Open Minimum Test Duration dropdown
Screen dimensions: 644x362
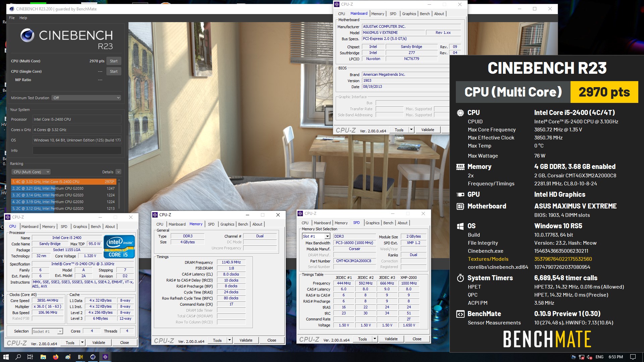(86, 98)
